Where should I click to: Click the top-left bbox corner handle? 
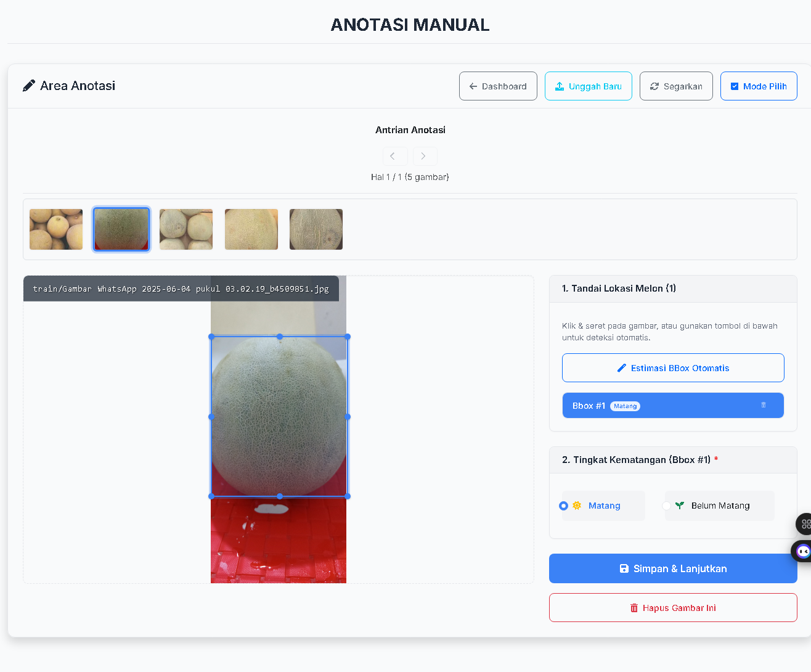pos(211,337)
